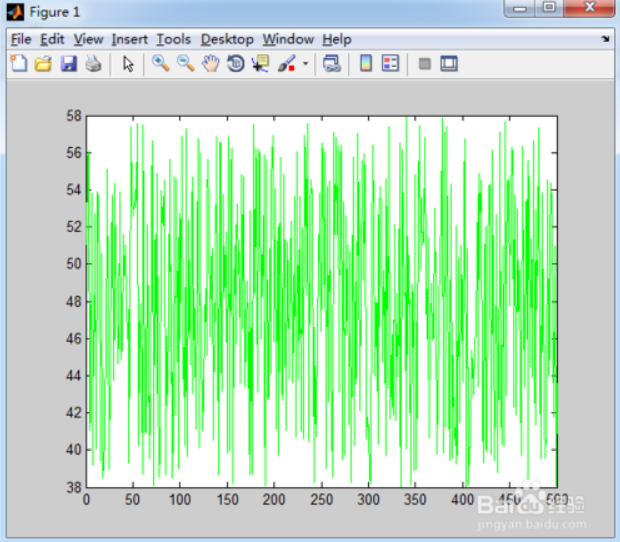The width and height of the screenshot is (620, 542).
Task: Toggle the Pan hand tool
Action: (x=211, y=64)
